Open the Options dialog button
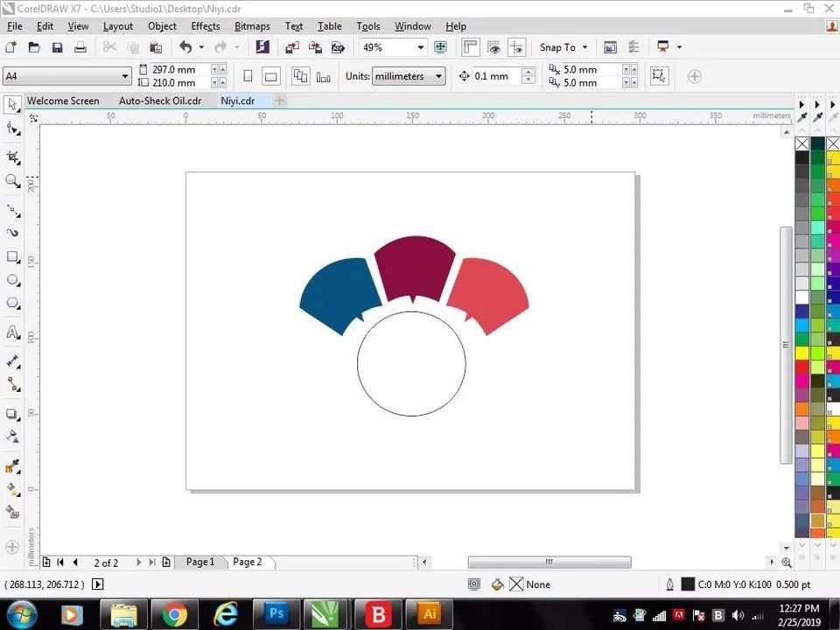Screen dimensions: 840x630 (x=633, y=47)
